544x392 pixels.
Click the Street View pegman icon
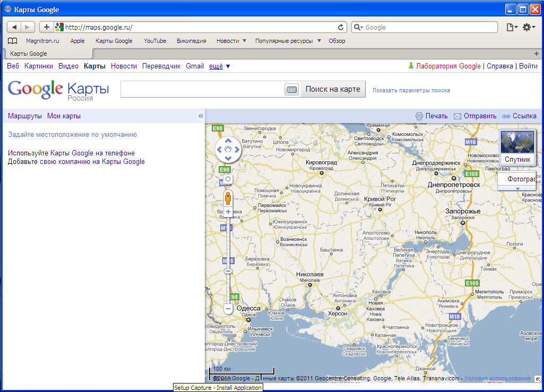pyautogui.click(x=228, y=198)
